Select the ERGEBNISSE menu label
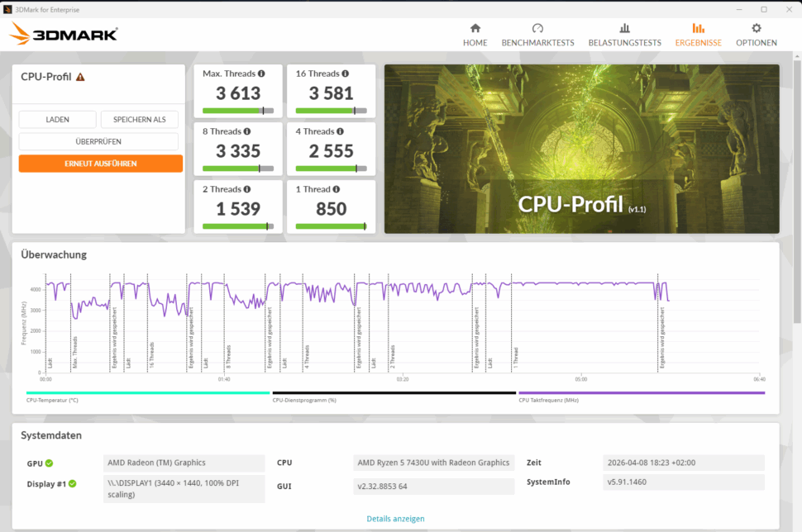This screenshot has height=532, width=802. coord(698,43)
